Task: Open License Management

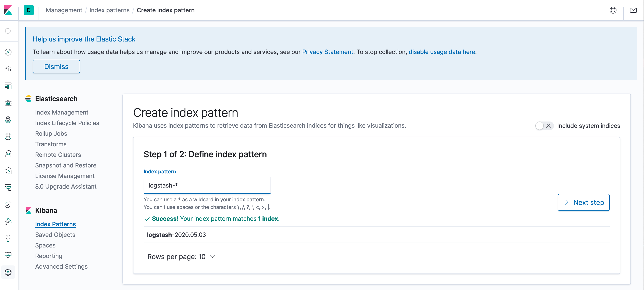Action: pyautogui.click(x=65, y=176)
